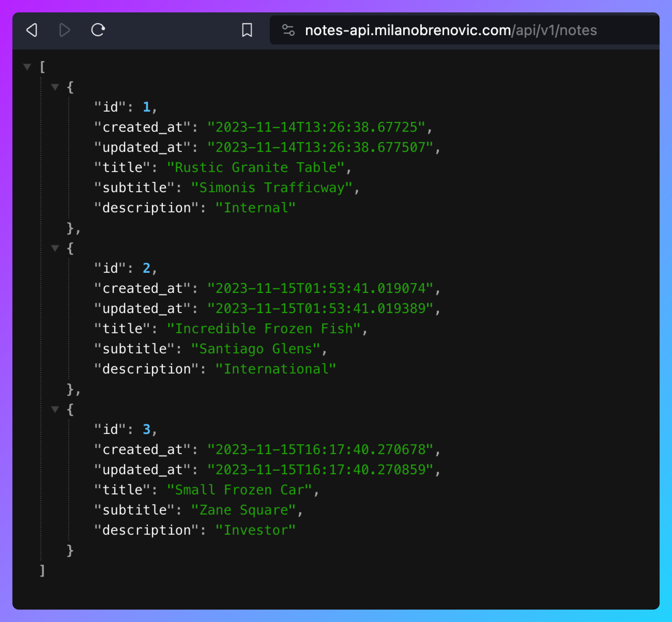Image resolution: width=672 pixels, height=622 pixels.
Task: Click the title "Incredible Frozen Fish"
Action: coord(264,329)
